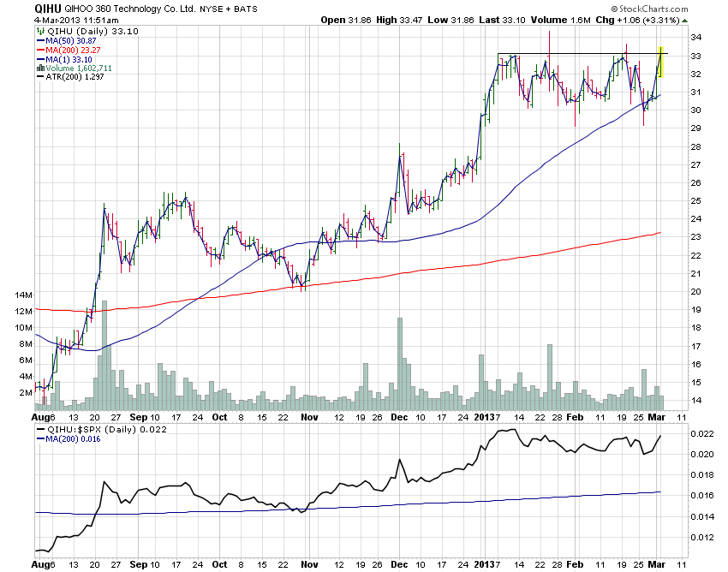Click the Nov label below the lower ratio panel
The height and width of the screenshot is (572, 728).
[309, 564]
